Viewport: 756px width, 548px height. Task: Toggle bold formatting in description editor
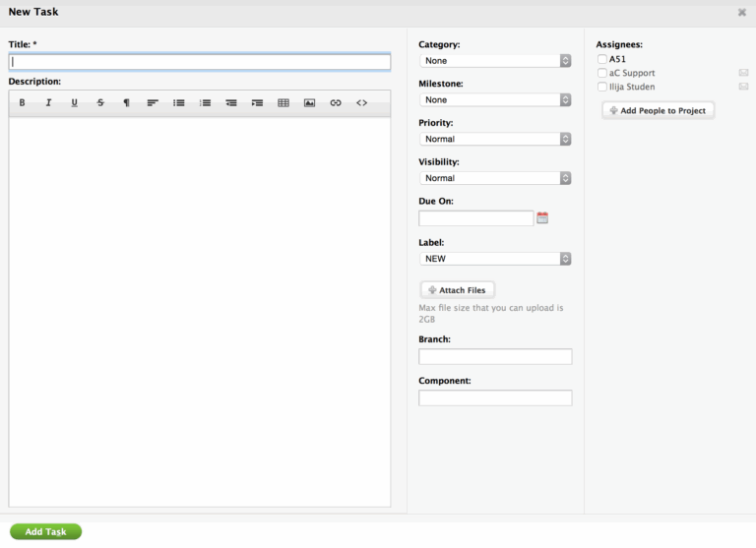click(x=22, y=102)
